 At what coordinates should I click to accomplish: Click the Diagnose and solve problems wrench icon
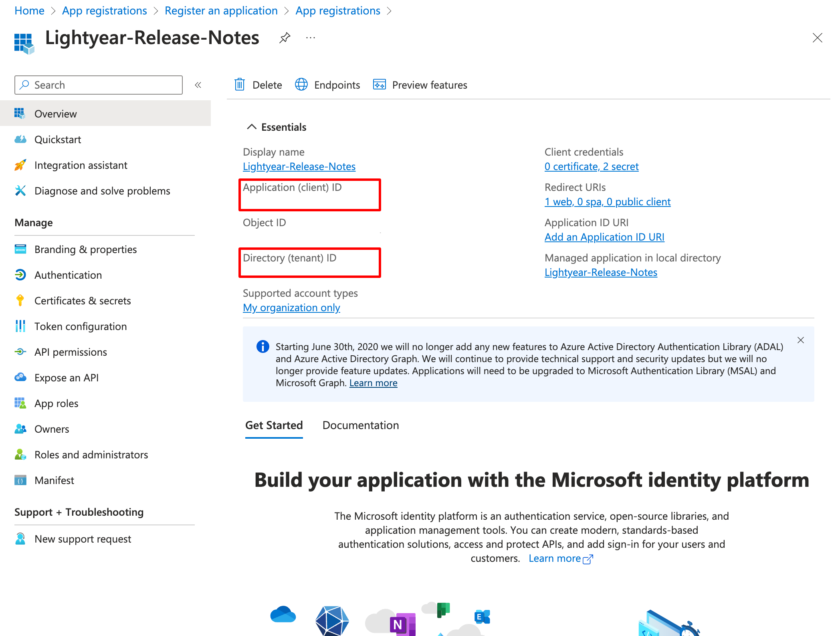tap(20, 190)
